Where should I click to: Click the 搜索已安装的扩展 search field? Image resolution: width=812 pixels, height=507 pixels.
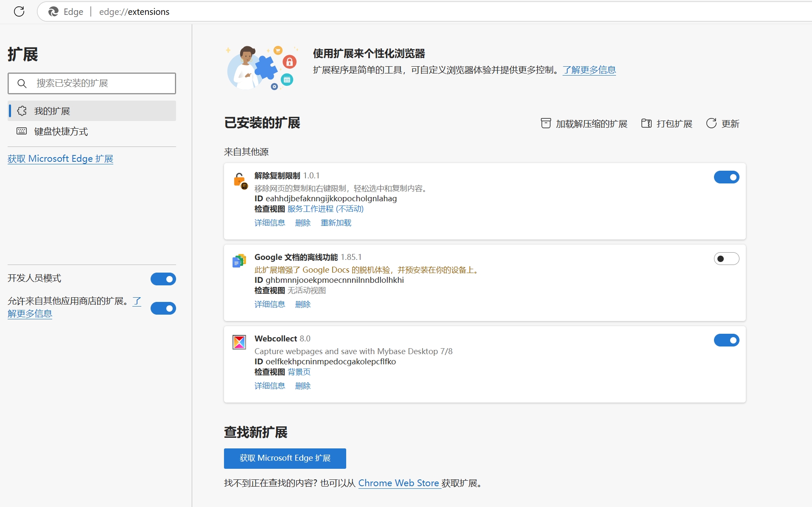pos(92,83)
